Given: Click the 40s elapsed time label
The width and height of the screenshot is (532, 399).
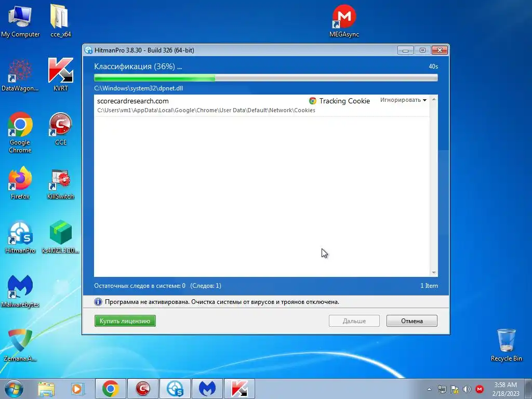Looking at the screenshot, I should pyautogui.click(x=433, y=66).
